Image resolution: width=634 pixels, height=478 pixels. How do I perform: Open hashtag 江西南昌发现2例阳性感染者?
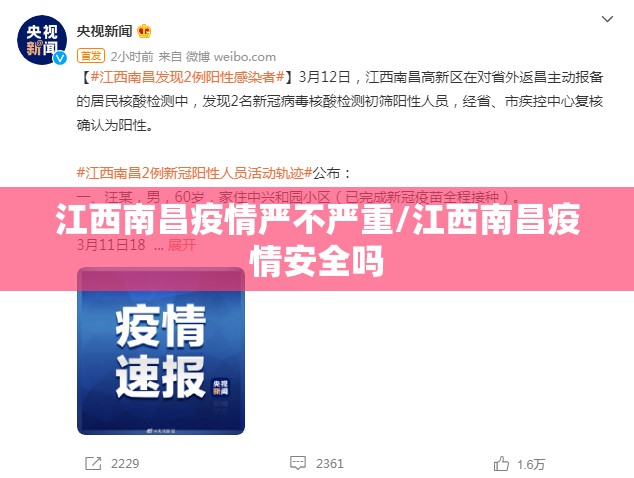pyautogui.click(x=188, y=77)
